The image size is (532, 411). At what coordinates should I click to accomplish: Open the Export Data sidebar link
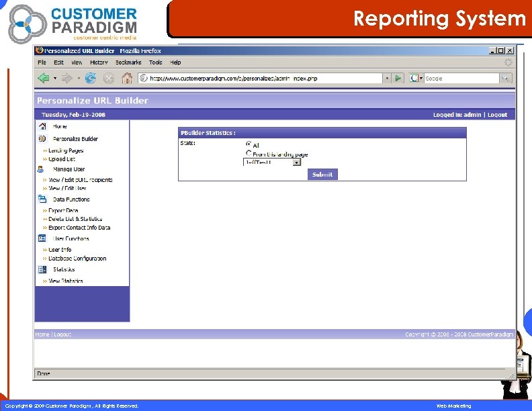tap(63, 210)
